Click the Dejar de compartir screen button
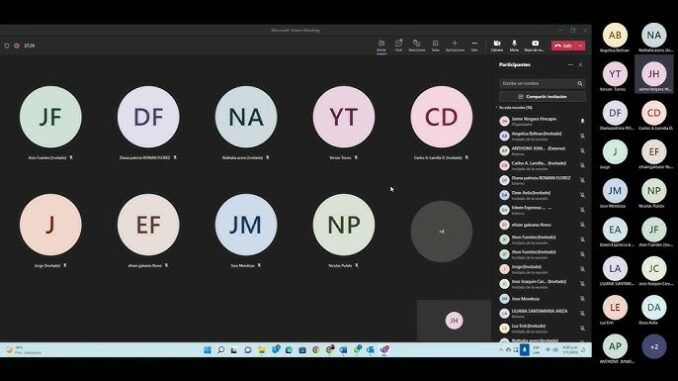Screen dimensions: 678x381 pyautogui.click(x=534, y=45)
